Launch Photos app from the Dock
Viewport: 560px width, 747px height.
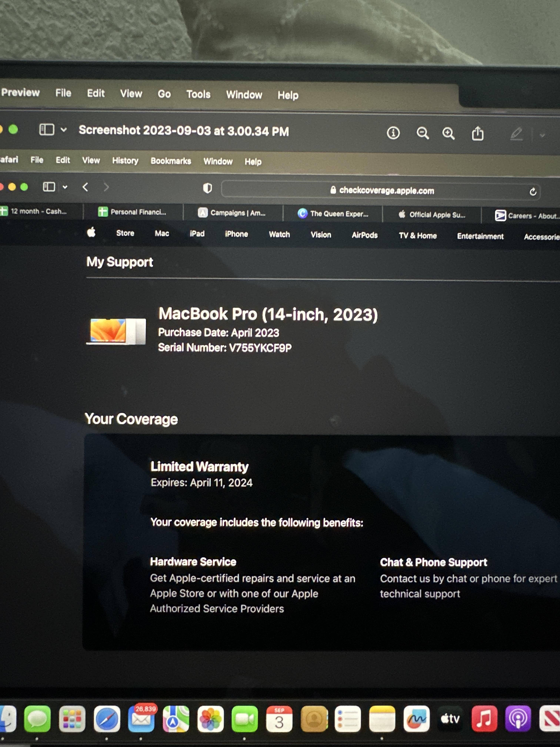coord(211,719)
